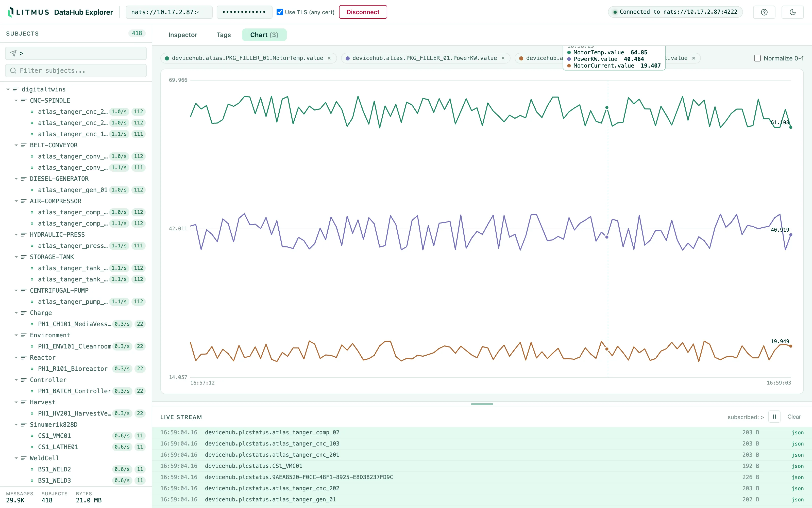Toggle the Use TLS checkbox
Viewport: 812px width, 508px height.
pos(280,12)
